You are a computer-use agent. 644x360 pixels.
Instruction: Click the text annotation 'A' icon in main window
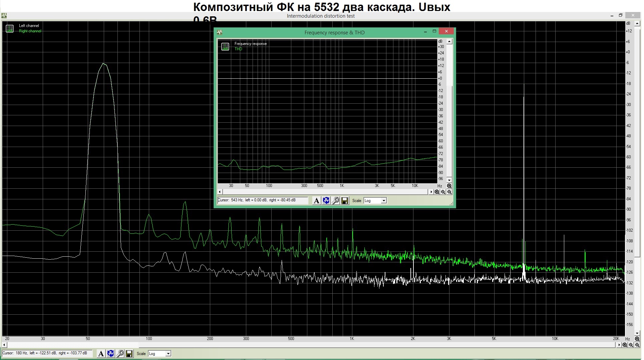point(101,354)
